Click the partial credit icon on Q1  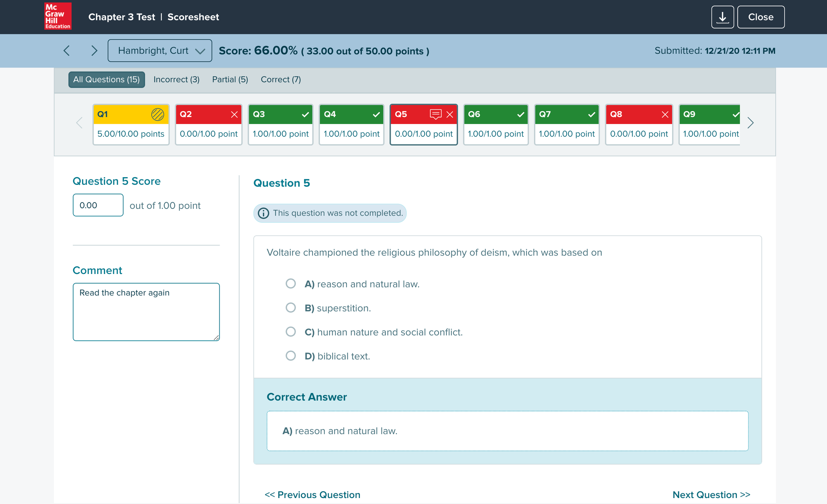click(157, 114)
